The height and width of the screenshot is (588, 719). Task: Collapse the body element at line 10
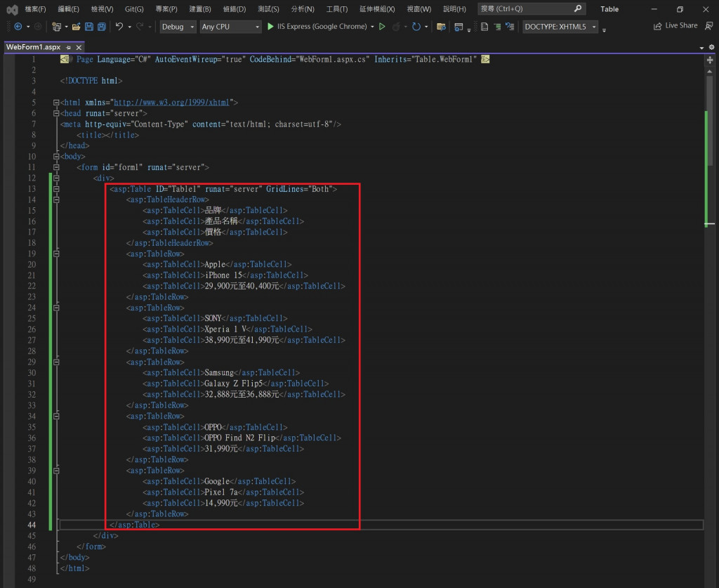56,157
